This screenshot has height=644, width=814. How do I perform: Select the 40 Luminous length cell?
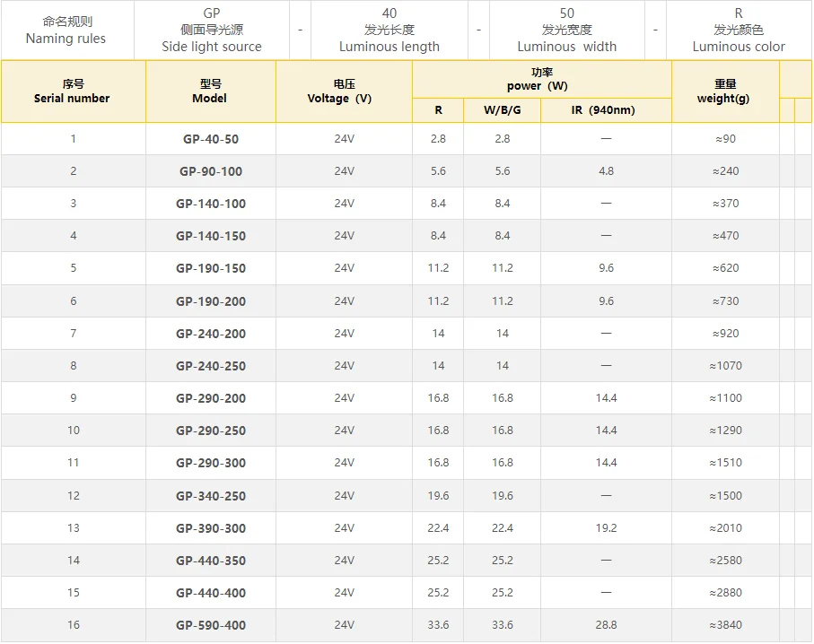tap(389, 30)
